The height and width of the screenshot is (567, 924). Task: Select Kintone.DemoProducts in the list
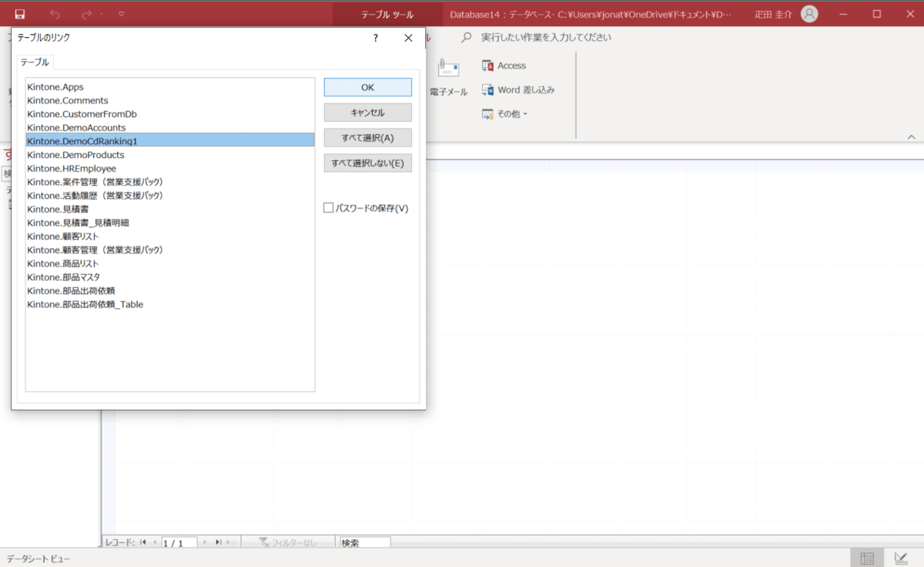[x=170, y=155]
